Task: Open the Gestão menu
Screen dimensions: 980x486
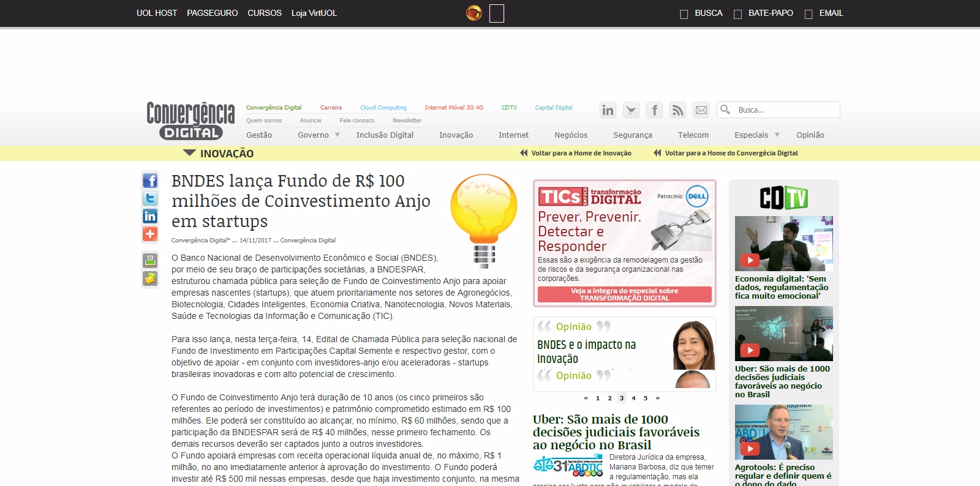Action: [x=259, y=135]
